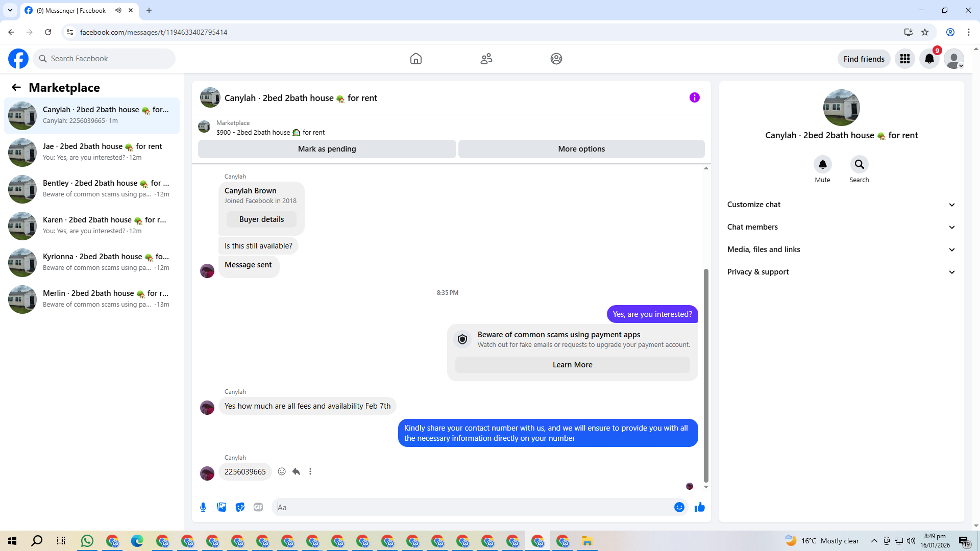The height and width of the screenshot is (551, 980).
Task: Open the Facebook Home tab
Action: point(416,59)
